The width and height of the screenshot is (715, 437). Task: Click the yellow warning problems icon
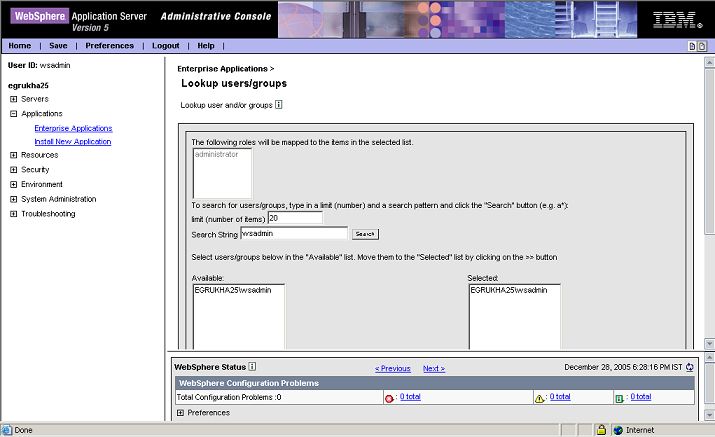pyautogui.click(x=539, y=399)
